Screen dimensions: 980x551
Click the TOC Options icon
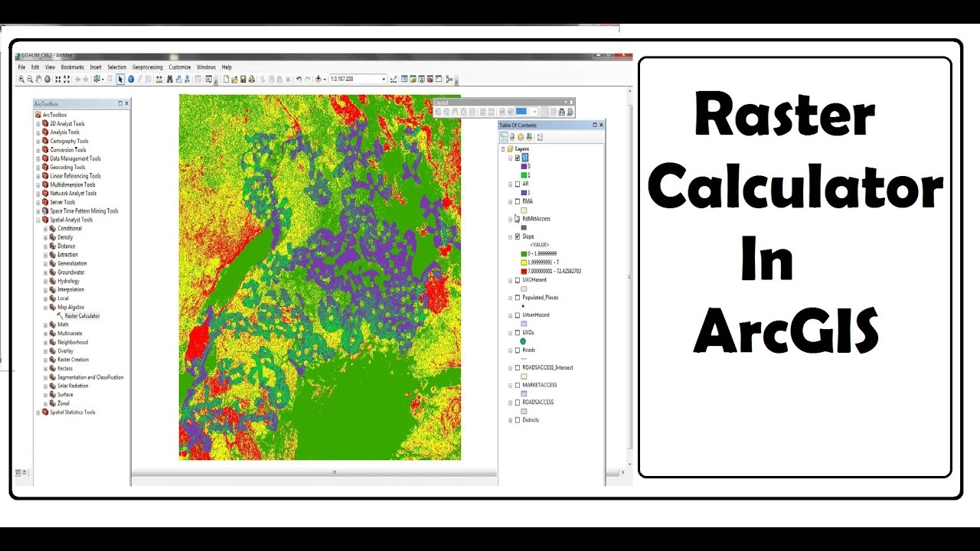coord(540,137)
